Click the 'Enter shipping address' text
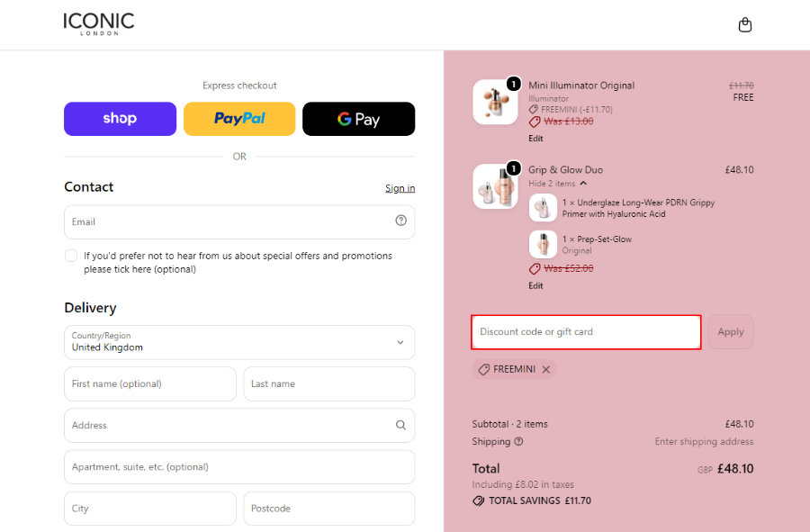The width and height of the screenshot is (810, 532). coord(704,442)
